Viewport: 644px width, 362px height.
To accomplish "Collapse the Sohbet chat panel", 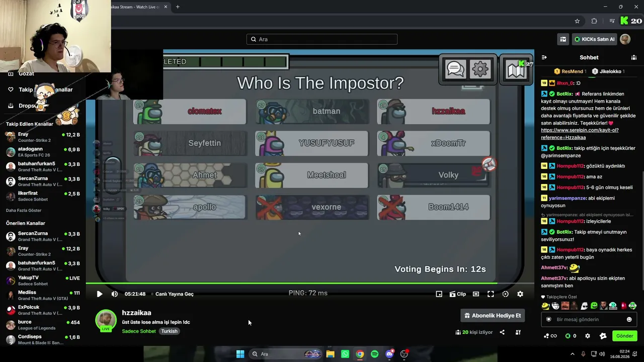I will [x=544, y=57].
